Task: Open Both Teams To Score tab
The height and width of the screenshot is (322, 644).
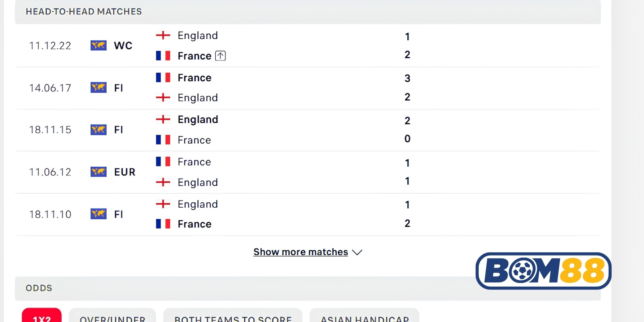Action: pyautogui.click(x=233, y=315)
